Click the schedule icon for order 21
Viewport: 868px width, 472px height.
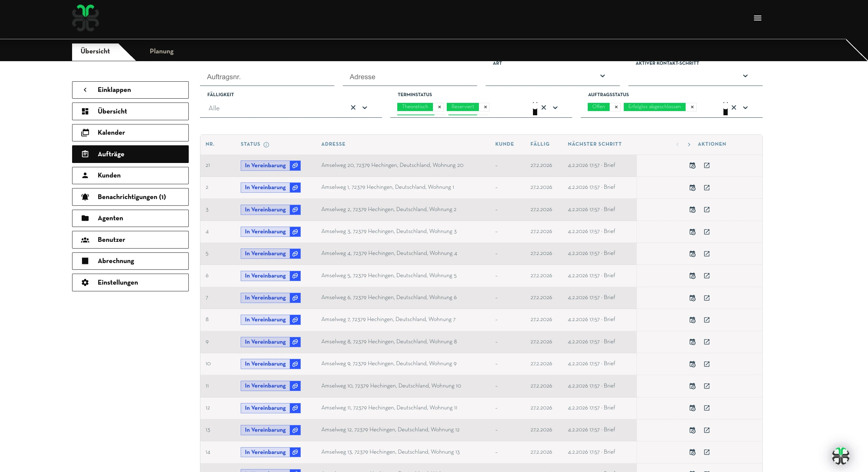pos(692,165)
